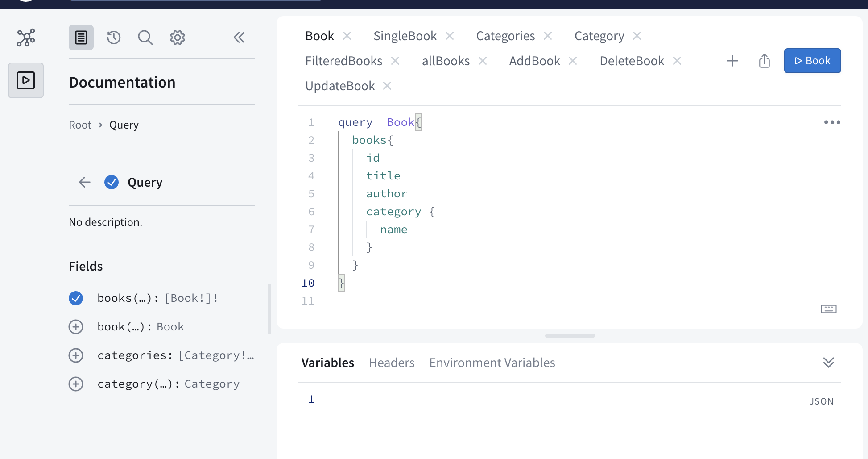Click the 'author' field in query editor
Viewport: 868px width, 459px height.
pyautogui.click(x=387, y=194)
